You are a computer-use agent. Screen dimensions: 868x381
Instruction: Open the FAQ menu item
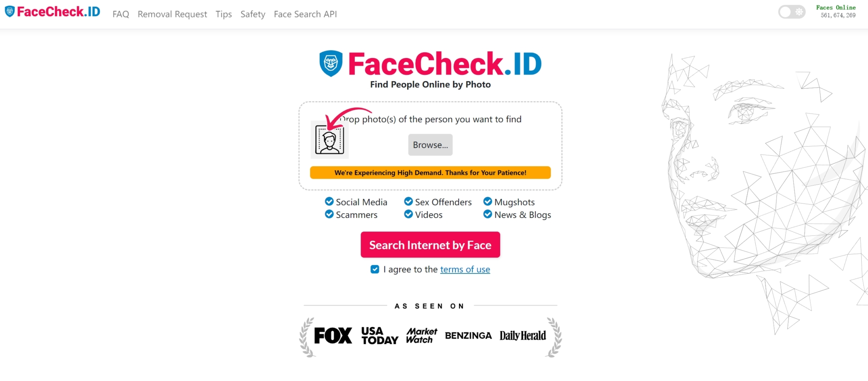point(120,14)
